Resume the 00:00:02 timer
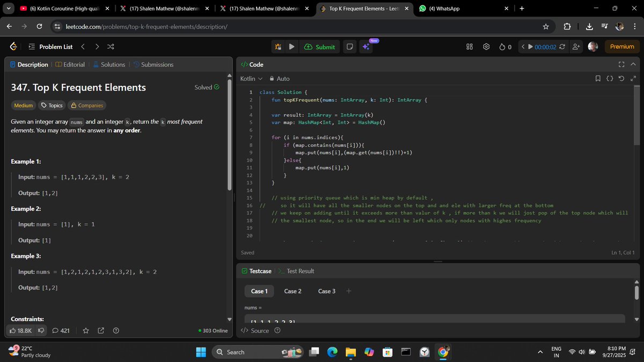The height and width of the screenshot is (362, 644). click(531, 47)
